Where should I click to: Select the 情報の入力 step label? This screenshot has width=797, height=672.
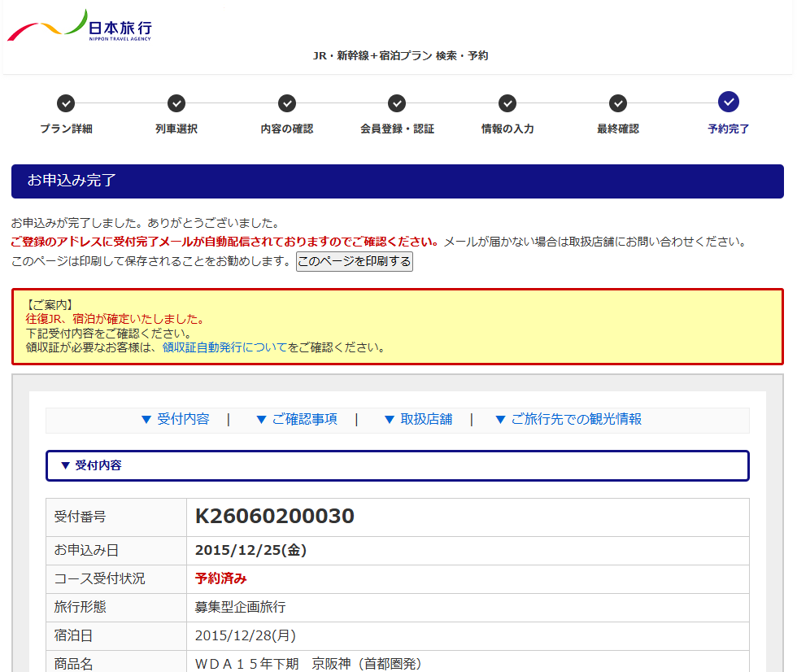coord(507,129)
